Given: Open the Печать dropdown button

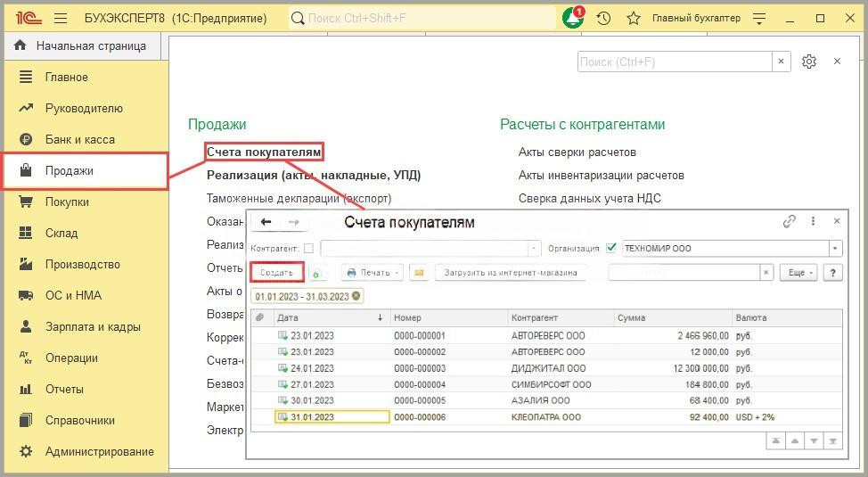Looking at the screenshot, I should (373, 273).
